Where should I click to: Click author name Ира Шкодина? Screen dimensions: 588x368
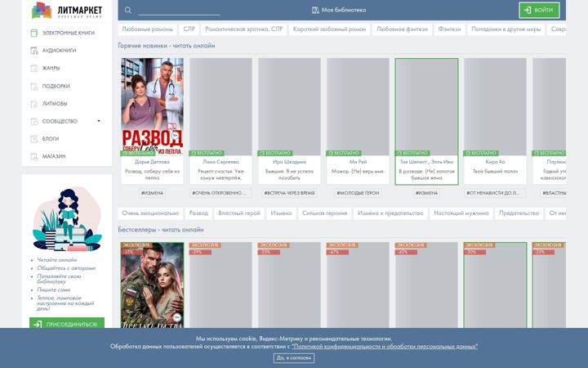coord(289,162)
